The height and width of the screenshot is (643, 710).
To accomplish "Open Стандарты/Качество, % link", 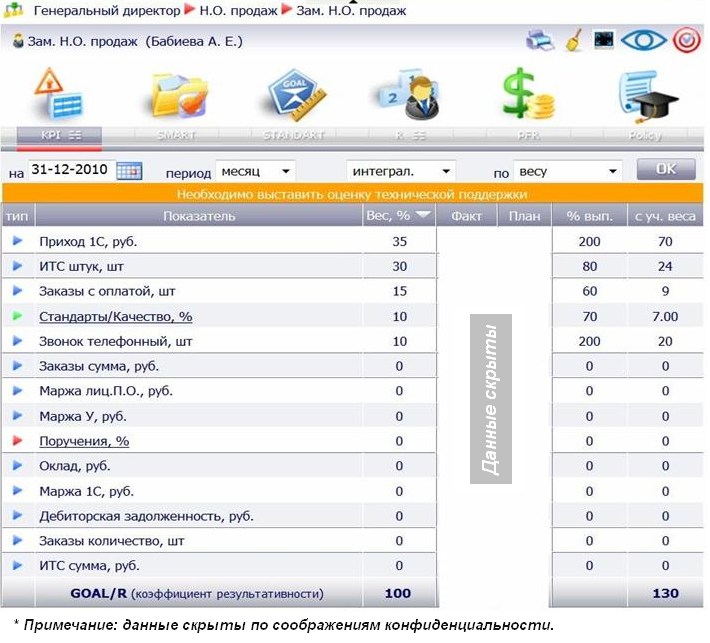I will tap(115, 317).
